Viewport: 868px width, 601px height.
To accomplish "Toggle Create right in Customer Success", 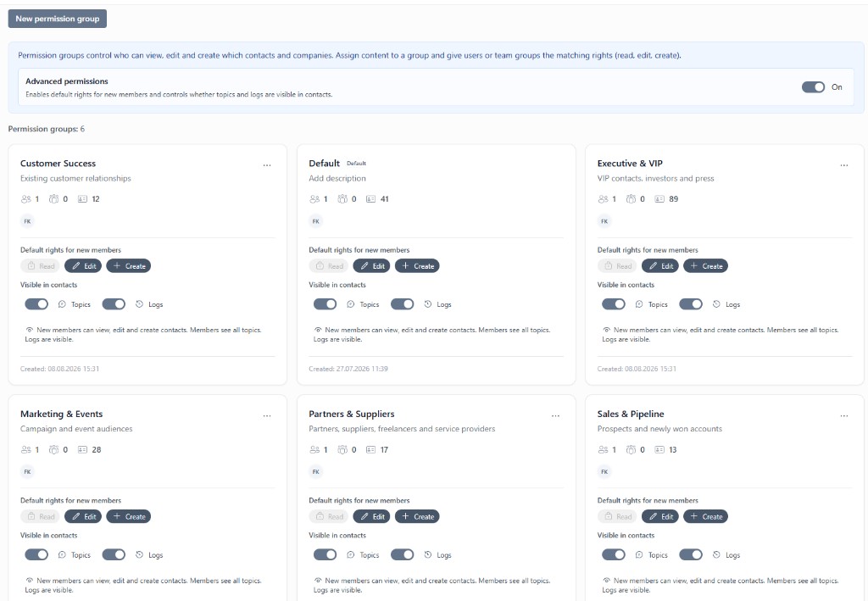I will click(x=129, y=265).
